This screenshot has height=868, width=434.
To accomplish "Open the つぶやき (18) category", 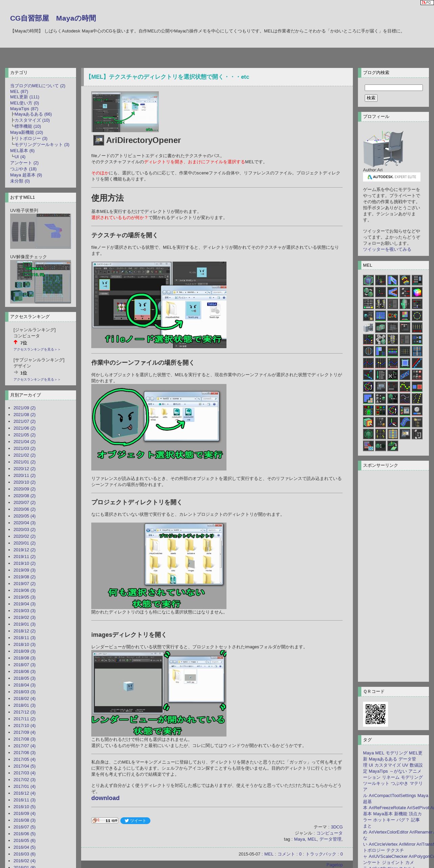I will tap(23, 169).
